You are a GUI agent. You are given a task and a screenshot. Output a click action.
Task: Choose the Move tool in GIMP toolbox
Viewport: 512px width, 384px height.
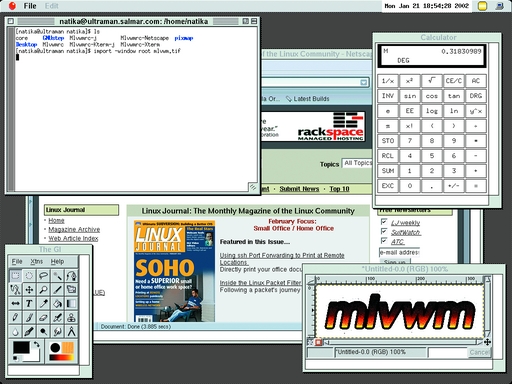click(x=29, y=289)
